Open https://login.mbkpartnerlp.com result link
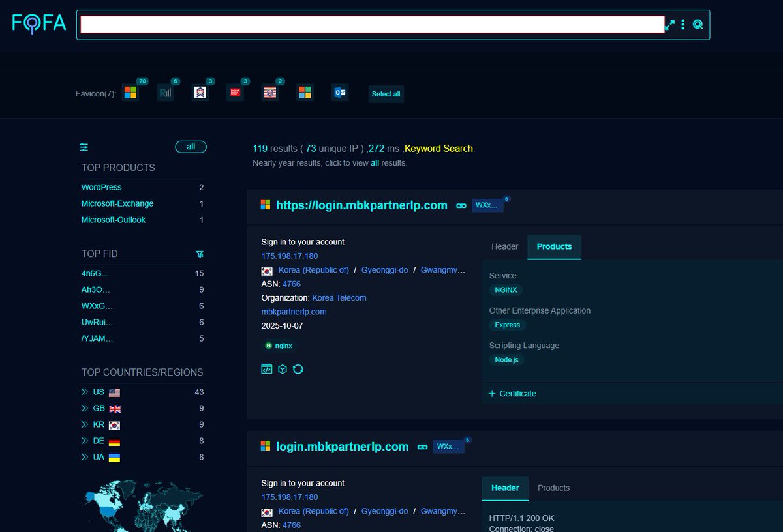Image resolution: width=783 pixels, height=532 pixels. point(361,205)
